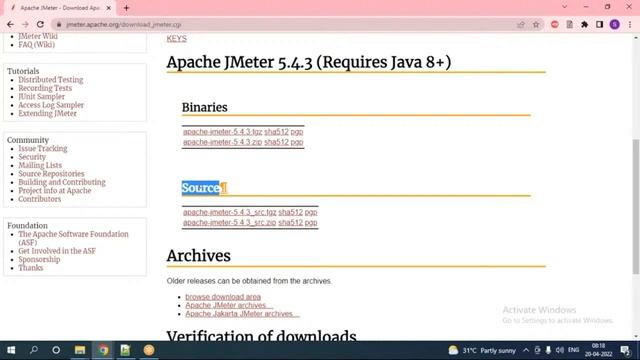Click the address bar URL
Image resolution: width=640 pixels, height=360 pixels.
click(124, 25)
